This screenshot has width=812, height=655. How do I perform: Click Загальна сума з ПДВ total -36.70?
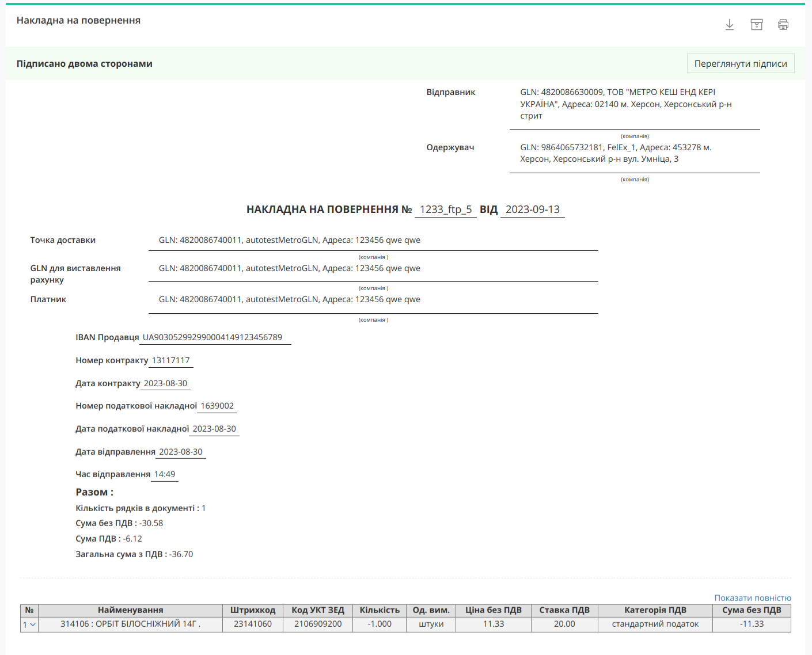pyautogui.click(x=181, y=554)
